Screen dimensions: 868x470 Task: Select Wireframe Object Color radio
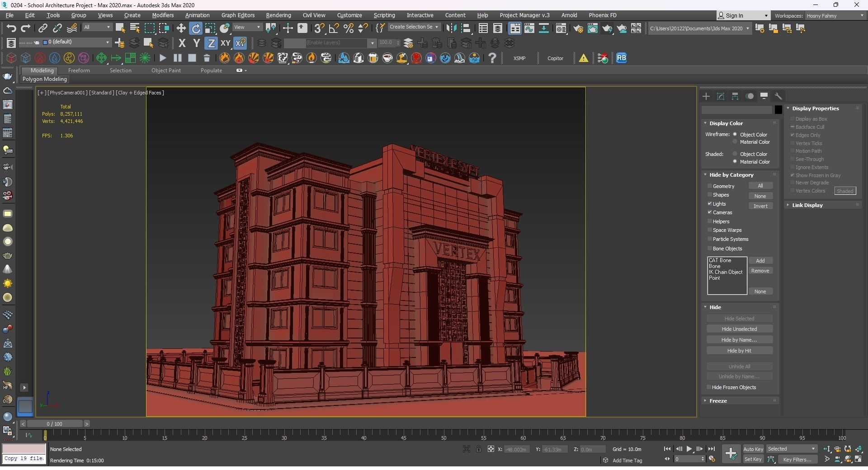click(x=735, y=134)
